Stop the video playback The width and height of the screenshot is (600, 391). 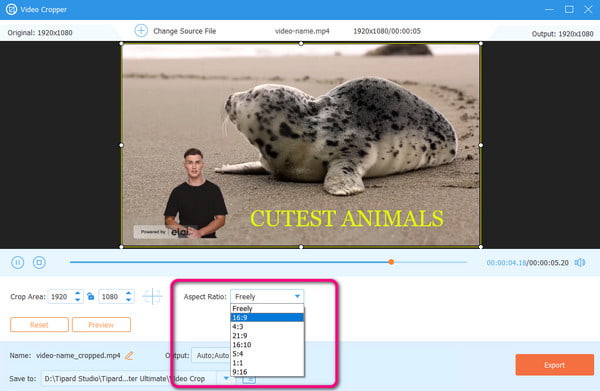point(39,262)
